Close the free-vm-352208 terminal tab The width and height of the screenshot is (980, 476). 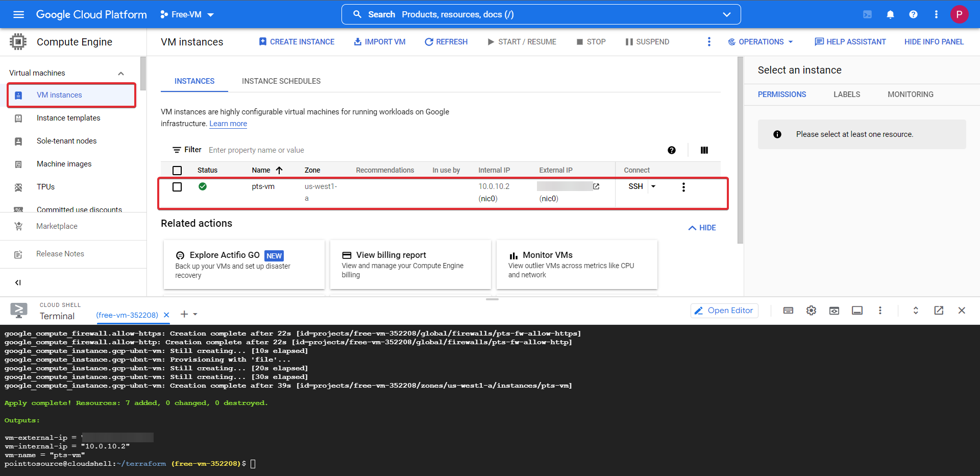click(x=166, y=315)
